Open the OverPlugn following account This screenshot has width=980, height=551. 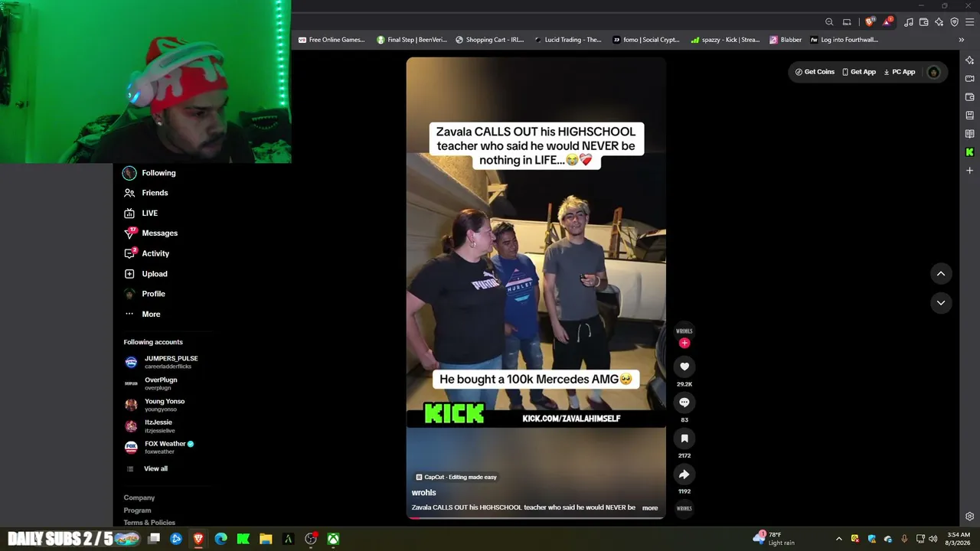tap(151, 383)
